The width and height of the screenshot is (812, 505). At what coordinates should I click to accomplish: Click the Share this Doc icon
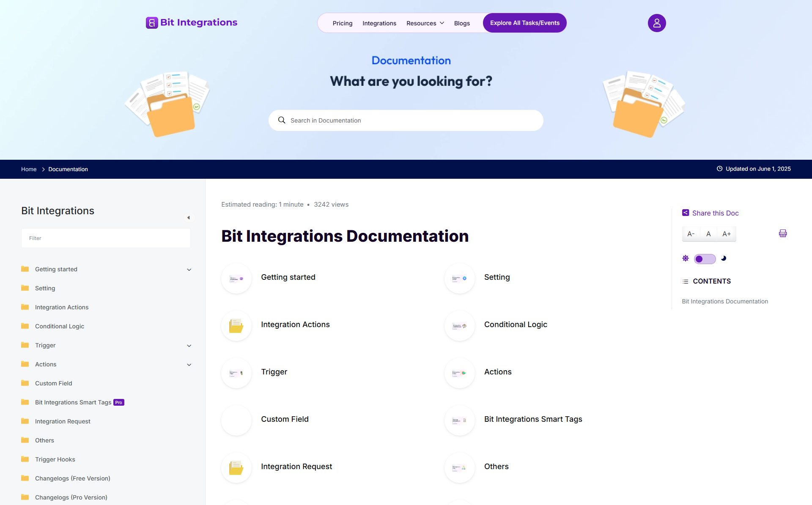[x=686, y=213]
